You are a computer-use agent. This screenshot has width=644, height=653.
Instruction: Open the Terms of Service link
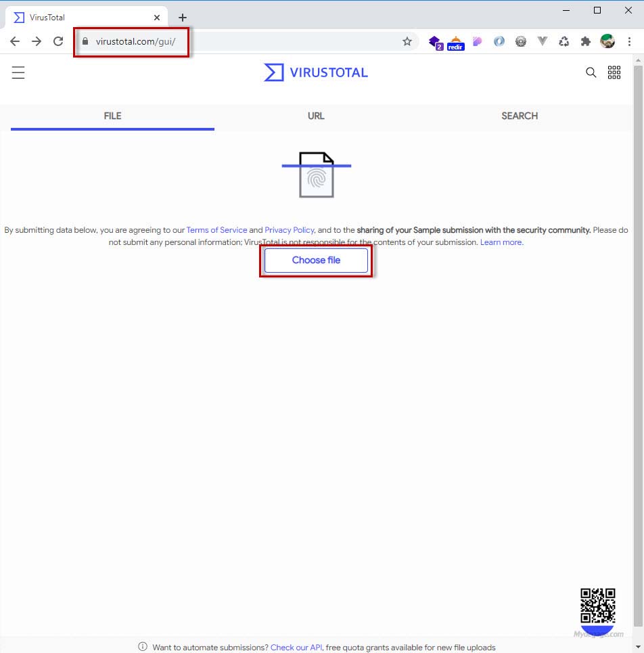[x=216, y=230]
